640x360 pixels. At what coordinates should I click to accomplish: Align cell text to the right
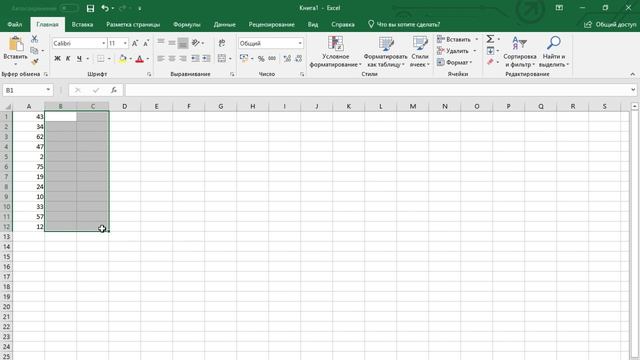click(x=183, y=59)
